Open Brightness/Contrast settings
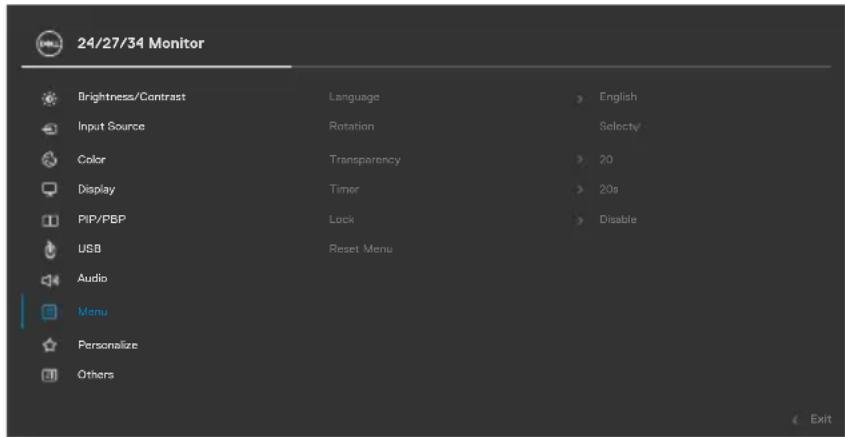This screenshot has height=437, width=845. (x=131, y=97)
